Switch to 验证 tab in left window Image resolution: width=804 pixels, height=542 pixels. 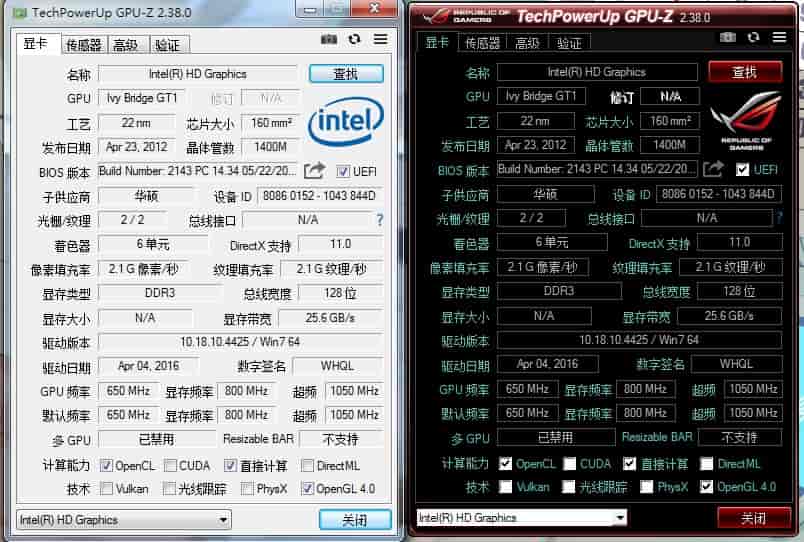[170, 45]
